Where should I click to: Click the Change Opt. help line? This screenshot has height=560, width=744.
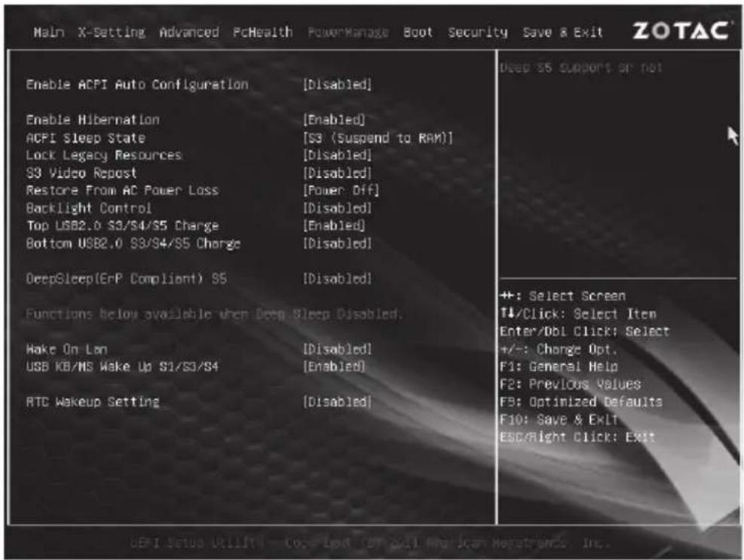point(559,349)
